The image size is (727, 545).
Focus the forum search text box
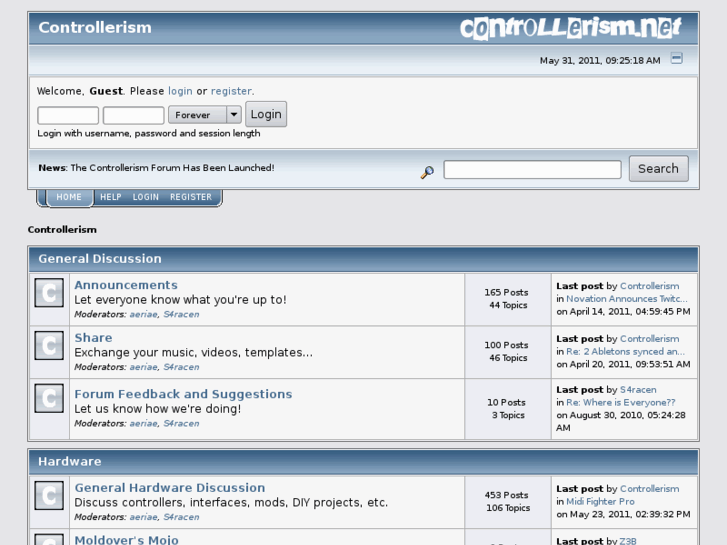532,169
